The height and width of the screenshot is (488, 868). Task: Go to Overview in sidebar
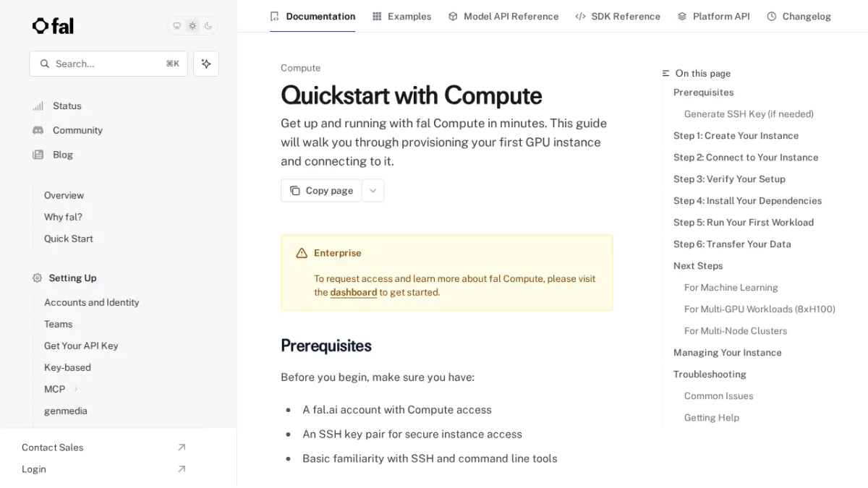[x=64, y=195]
